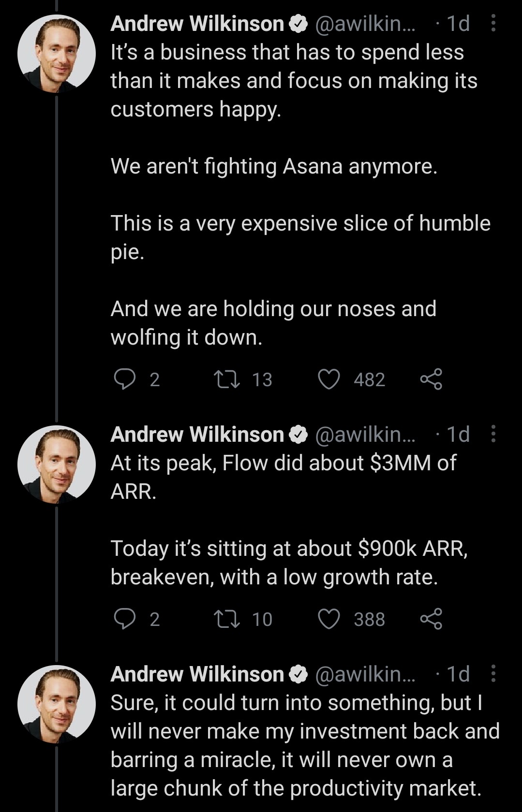Retweet the humble pie tweet

[x=227, y=379]
